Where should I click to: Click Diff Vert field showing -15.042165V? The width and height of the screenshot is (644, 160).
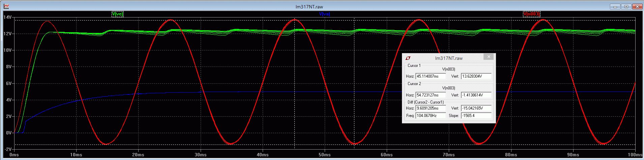[476, 109]
